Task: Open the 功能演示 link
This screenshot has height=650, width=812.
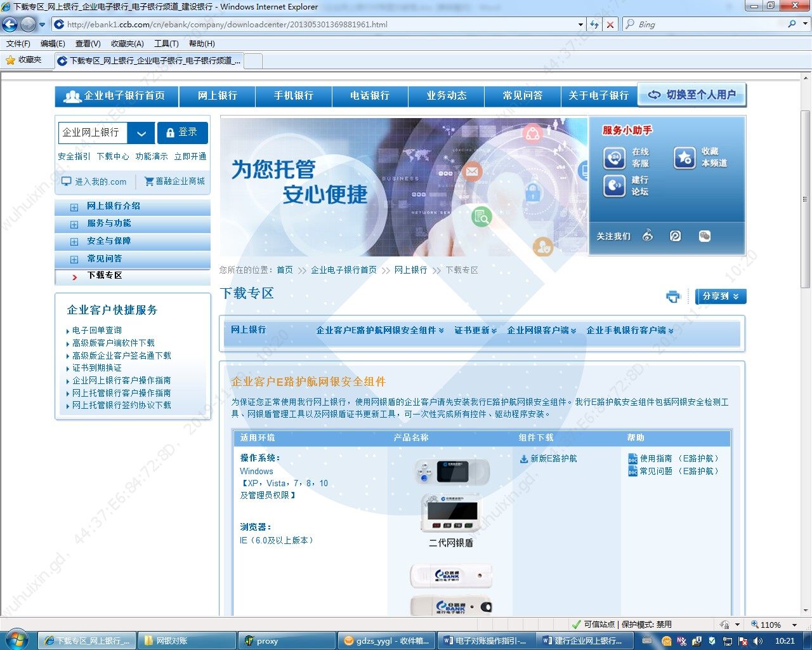Action: [x=152, y=156]
